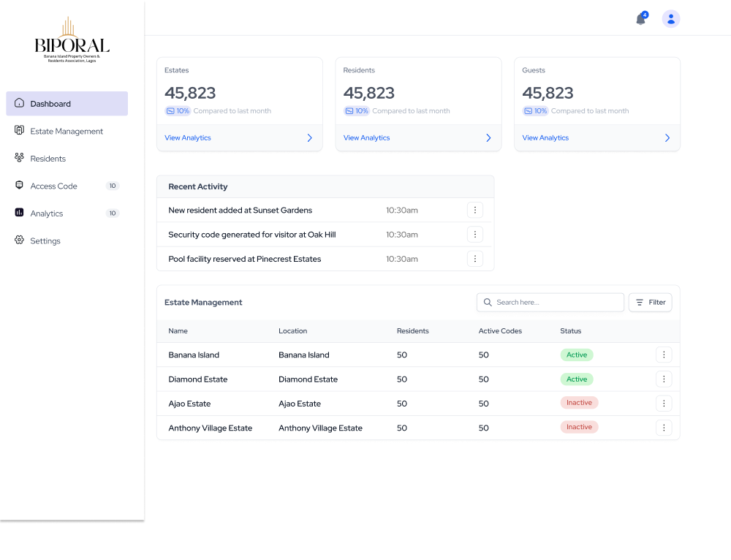Click the Analytics chart icon
The image size is (731, 560).
(19, 213)
